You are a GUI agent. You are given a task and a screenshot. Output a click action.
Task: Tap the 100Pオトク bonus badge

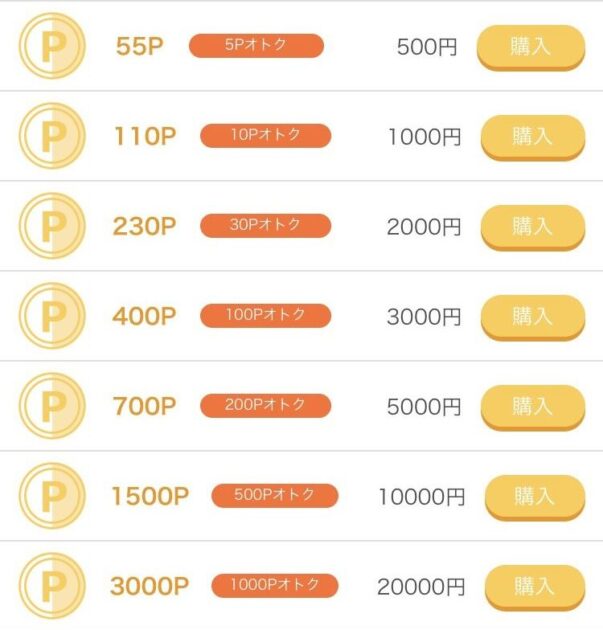266,315
